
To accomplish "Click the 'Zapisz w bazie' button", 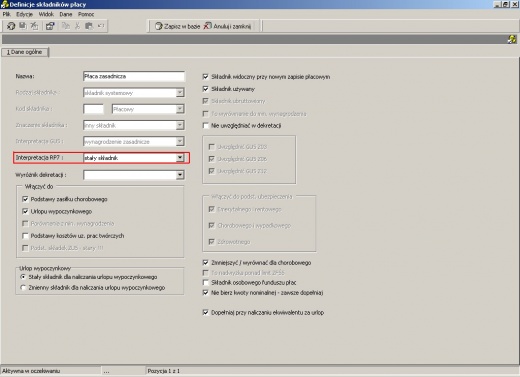I will coord(177,26).
